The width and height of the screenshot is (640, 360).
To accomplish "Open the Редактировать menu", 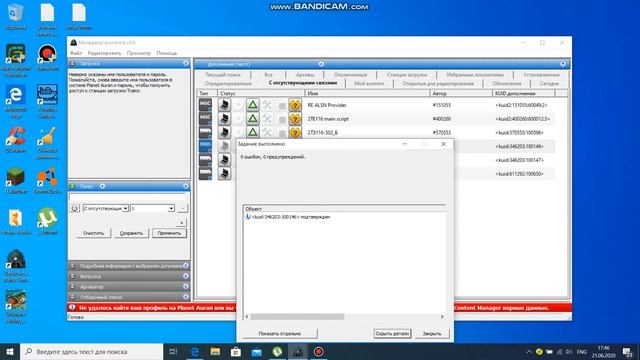I will click(x=104, y=53).
